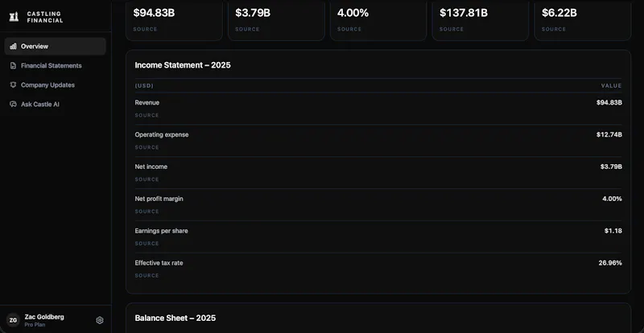View source under $6.22B card
This screenshot has height=333, width=644.
554,29
